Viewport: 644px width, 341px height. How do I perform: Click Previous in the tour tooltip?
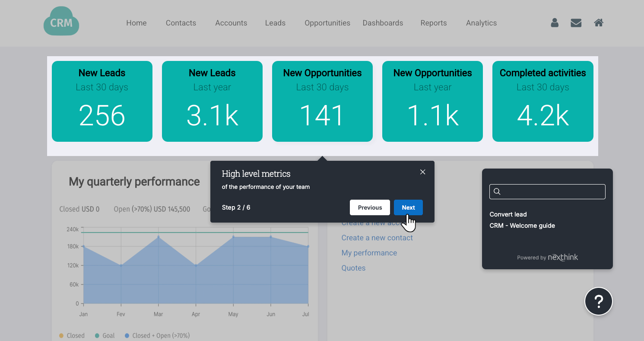370,207
